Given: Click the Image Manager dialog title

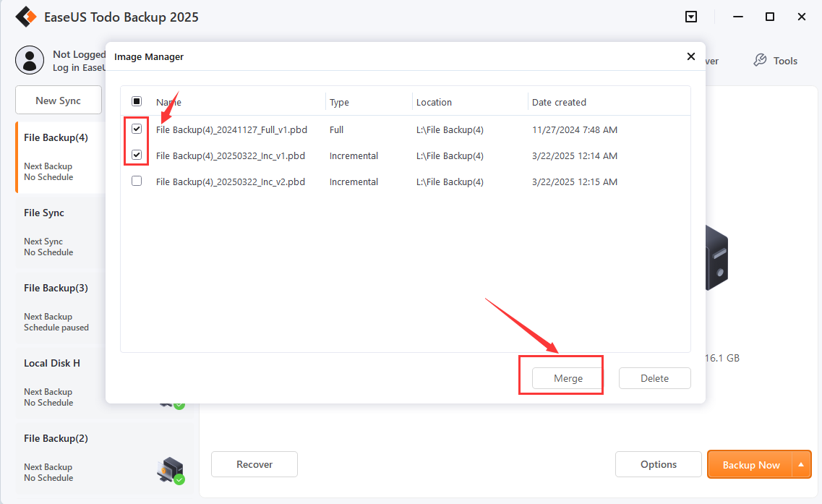Looking at the screenshot, I should tap(149, 56).
